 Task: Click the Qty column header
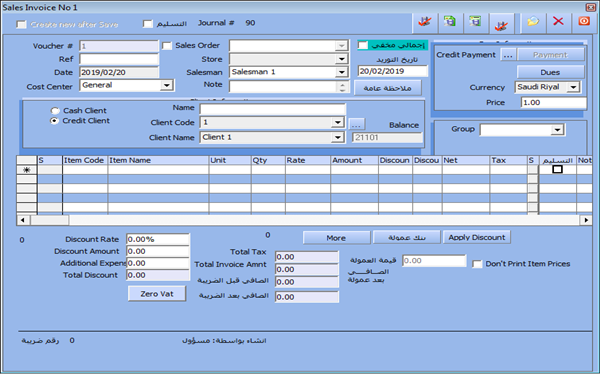[268, 160]
